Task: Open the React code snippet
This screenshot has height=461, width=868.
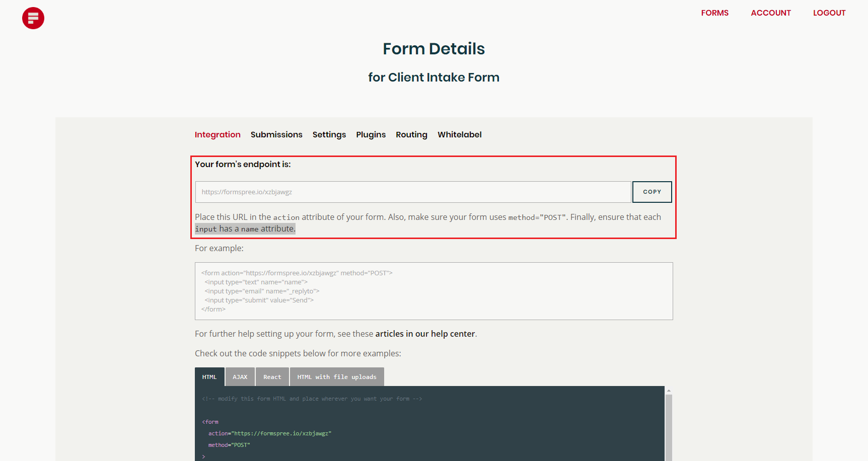Action: pos(272,376)
